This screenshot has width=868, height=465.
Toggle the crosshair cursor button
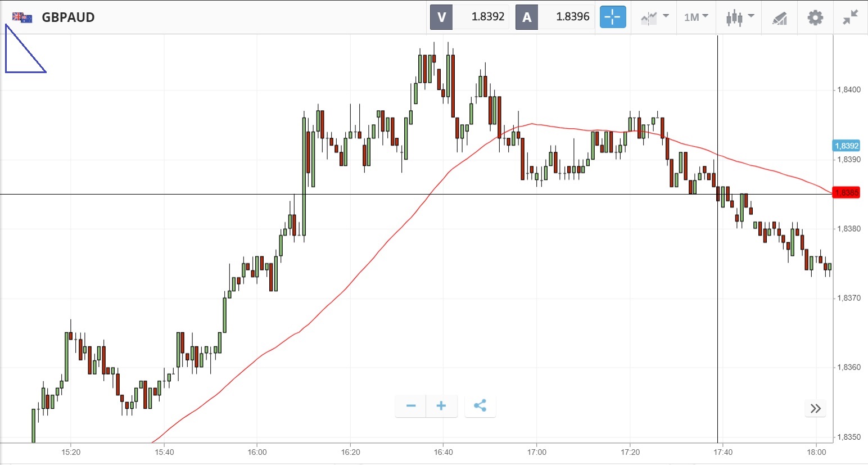click(612, 17)
